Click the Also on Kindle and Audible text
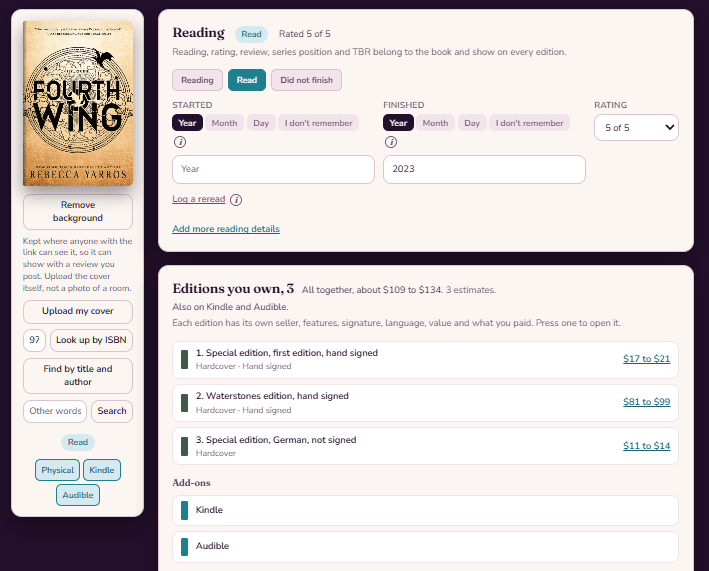709x571 pixels. point(230,307)
